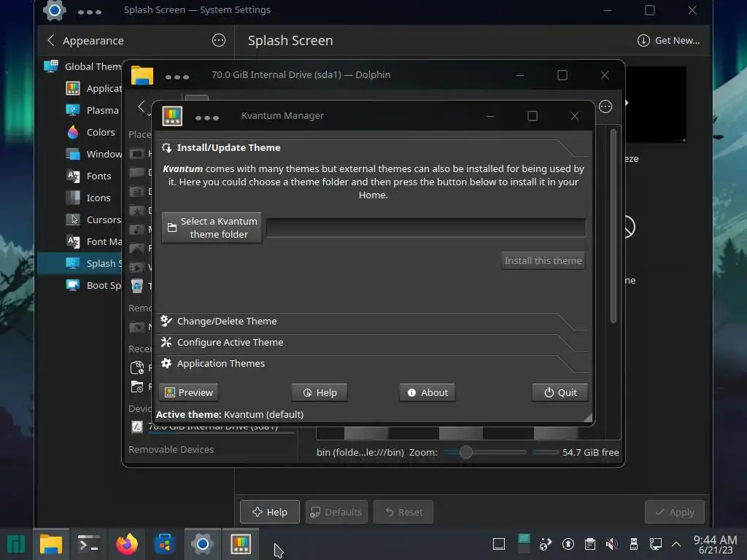
Task: Click the clock showing 9:44 AM
Action: point(715,544)
